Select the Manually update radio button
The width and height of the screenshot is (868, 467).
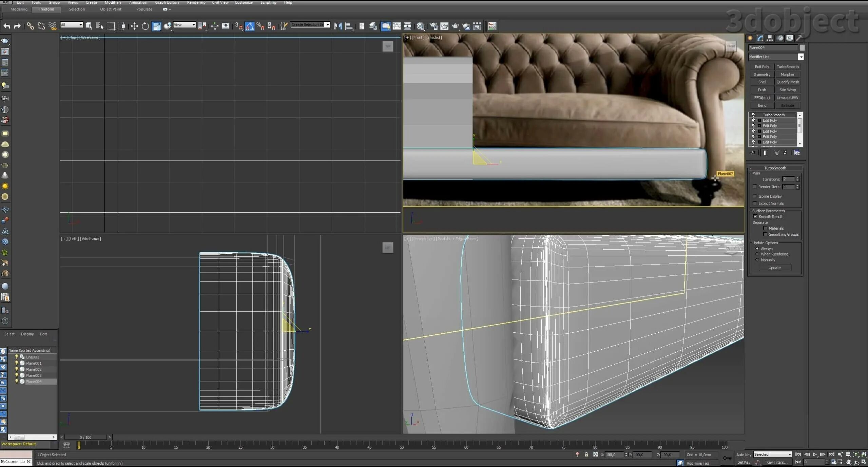coord(757,260)
